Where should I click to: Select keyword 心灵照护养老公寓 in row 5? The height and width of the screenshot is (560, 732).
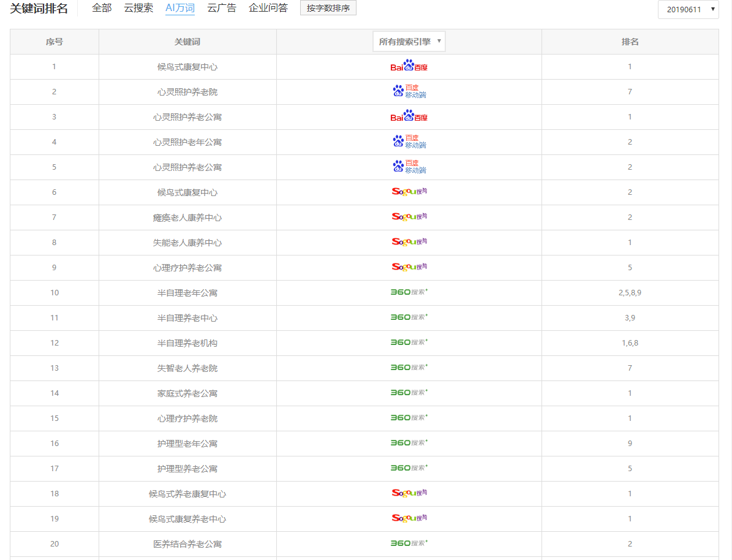(187, 167)
